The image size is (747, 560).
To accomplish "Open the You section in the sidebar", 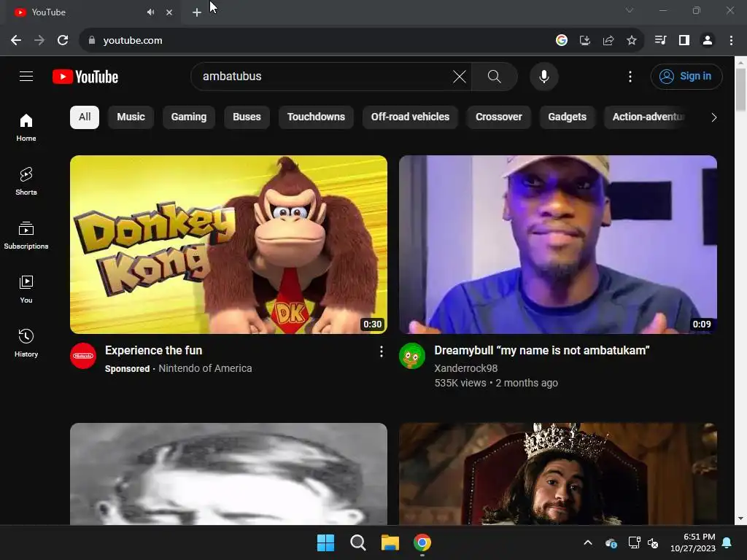I will (26, 289).
